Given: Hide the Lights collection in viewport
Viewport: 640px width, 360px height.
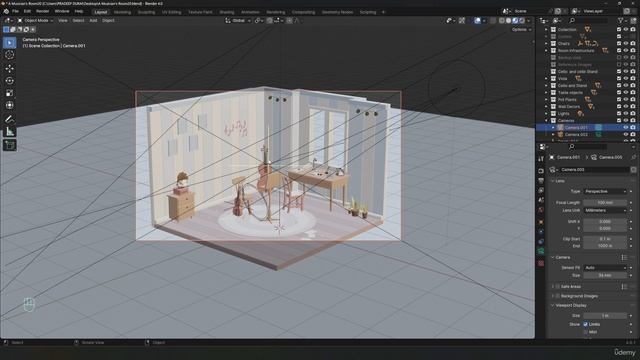Looking at the screenshot, I should coord(626,113).
